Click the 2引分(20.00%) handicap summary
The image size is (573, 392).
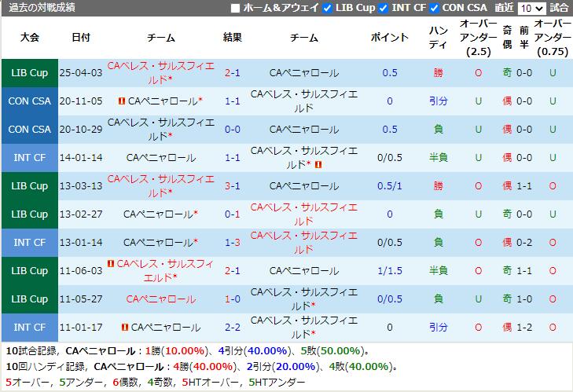[x=281, y=366]
